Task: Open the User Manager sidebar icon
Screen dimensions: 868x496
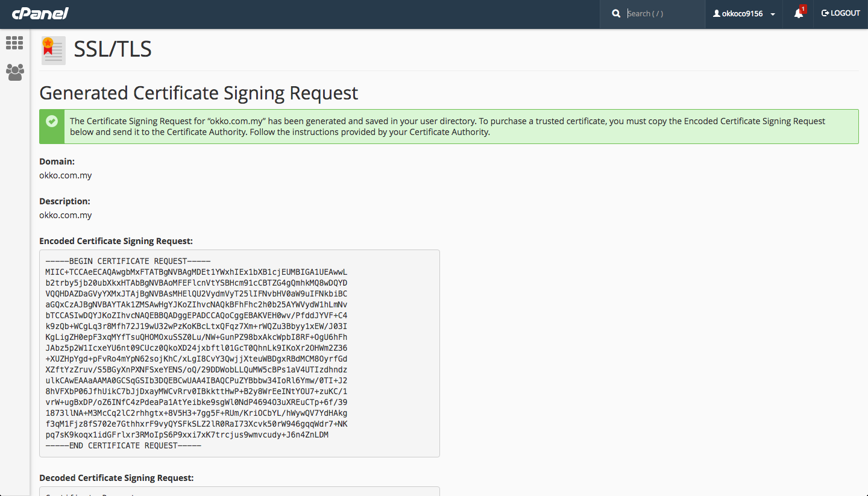Action: point(14,72)
